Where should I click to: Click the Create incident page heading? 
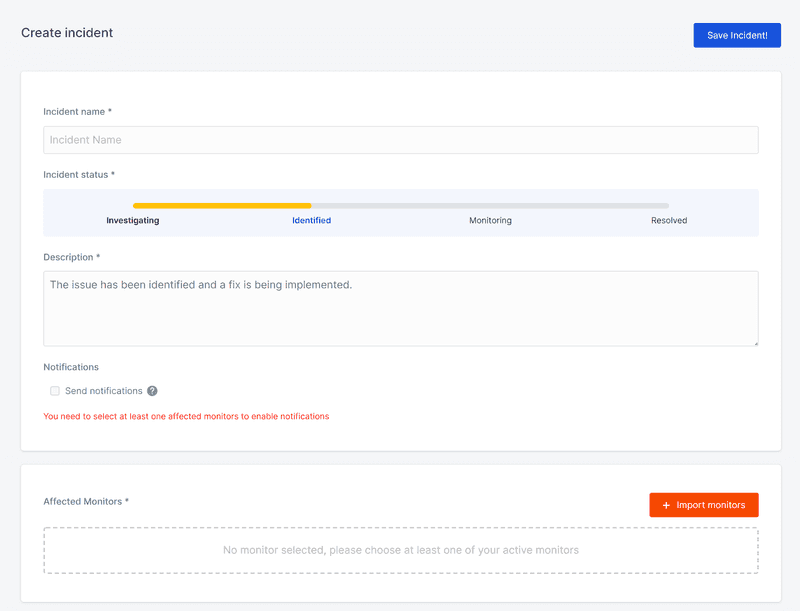point(67,33)
